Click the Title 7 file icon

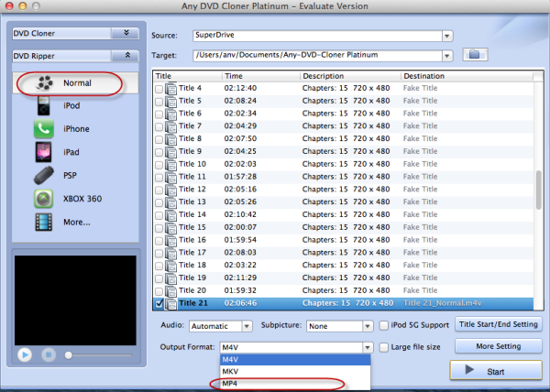tap(170, 126)
